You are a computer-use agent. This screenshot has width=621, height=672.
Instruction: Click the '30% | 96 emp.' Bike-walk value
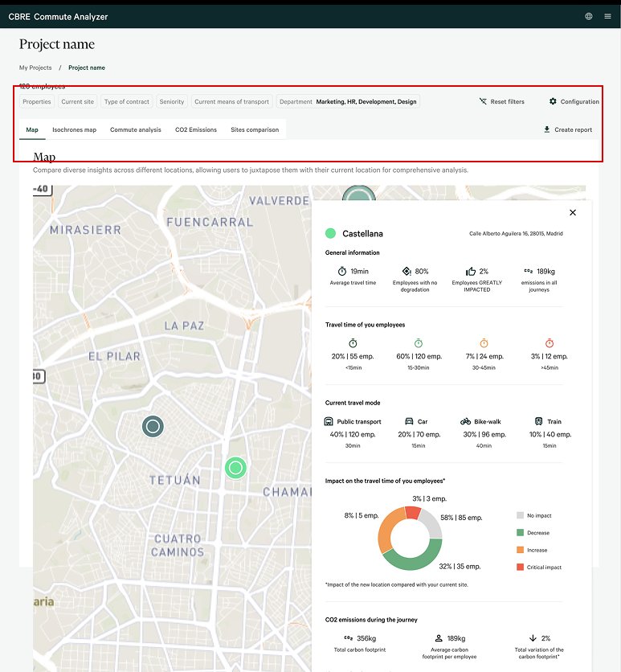[484, 434]
